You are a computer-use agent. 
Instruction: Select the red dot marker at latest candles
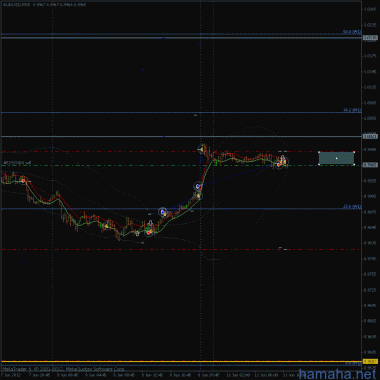pyautogui.click(x=279, y=165)
